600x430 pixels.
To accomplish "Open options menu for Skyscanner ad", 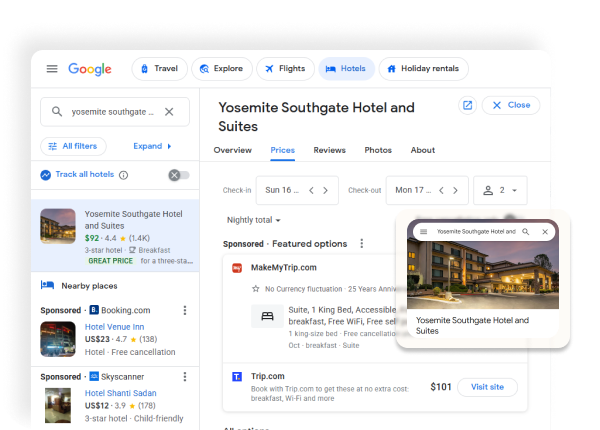I will tap(185, 377).
